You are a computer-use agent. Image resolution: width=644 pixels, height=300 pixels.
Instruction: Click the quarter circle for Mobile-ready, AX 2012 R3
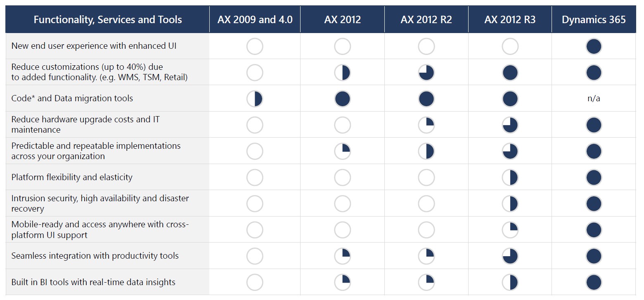click(x=510, y=230)
